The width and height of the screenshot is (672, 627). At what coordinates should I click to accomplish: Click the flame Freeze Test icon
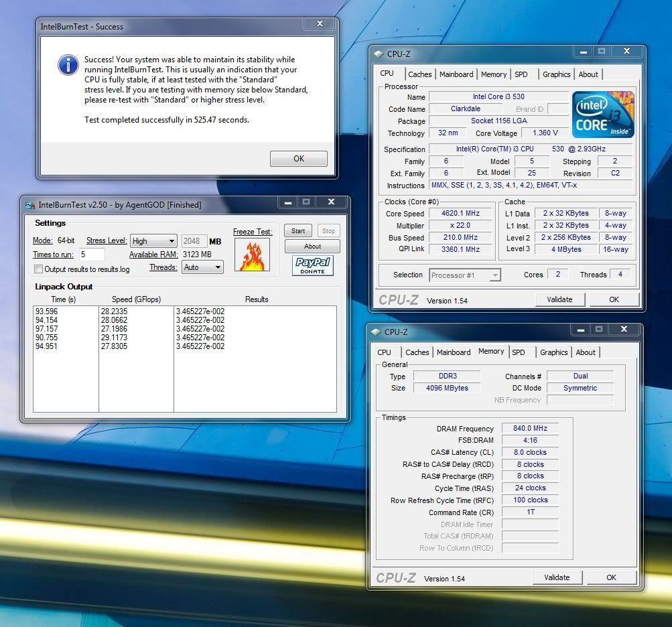252,255
